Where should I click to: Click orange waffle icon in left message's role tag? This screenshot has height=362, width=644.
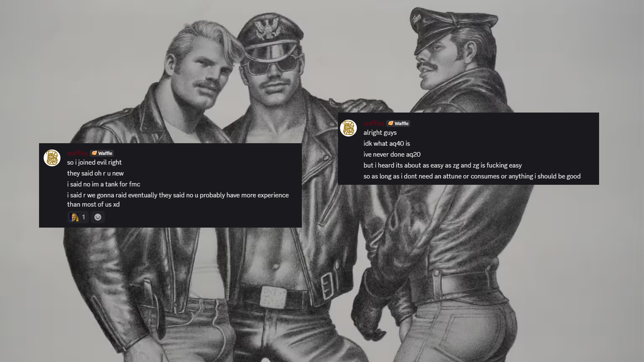(x=94, y=153)
